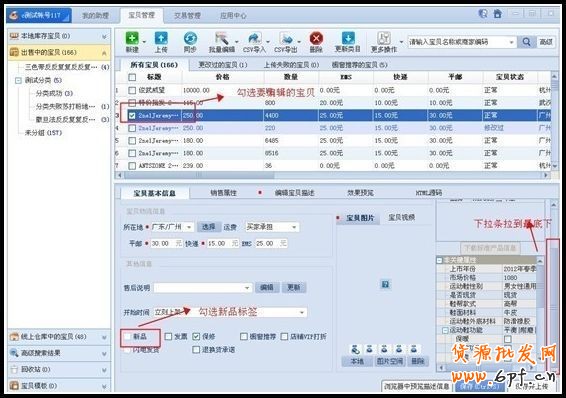The image size is (566, 398).
Task: Collapse the 测试分类 tree node
Action: [x=18, y=80]
